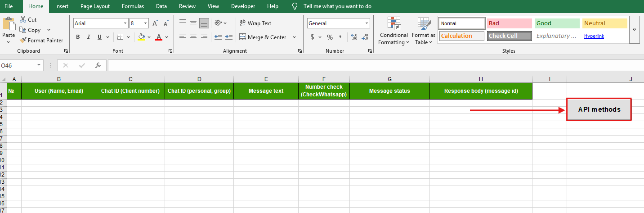Viewport: 644px width, 213px height.
Task: Expand the cell styles gallery arrow
Action: point(634,29)
